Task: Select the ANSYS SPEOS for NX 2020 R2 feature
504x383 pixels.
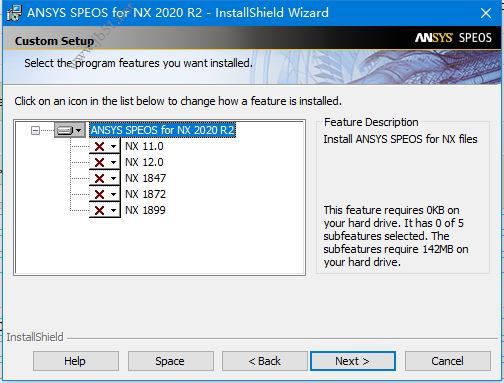Action: click(162, 130)
